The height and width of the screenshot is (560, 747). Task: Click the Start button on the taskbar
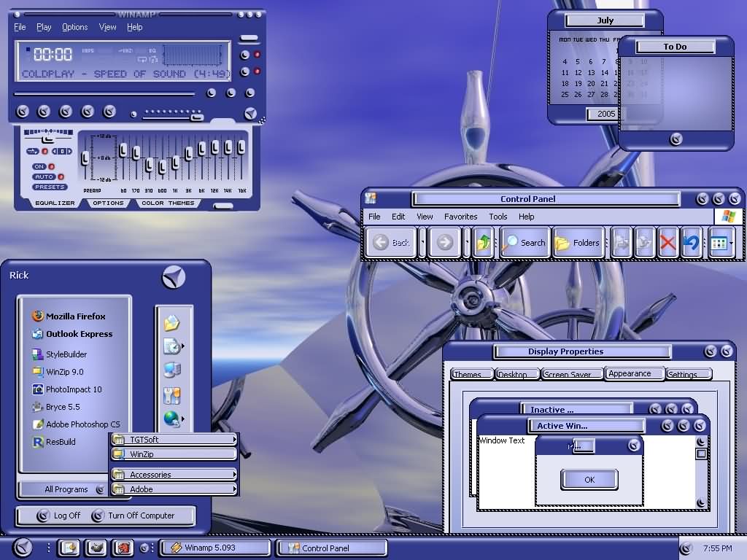pos(22,548)
